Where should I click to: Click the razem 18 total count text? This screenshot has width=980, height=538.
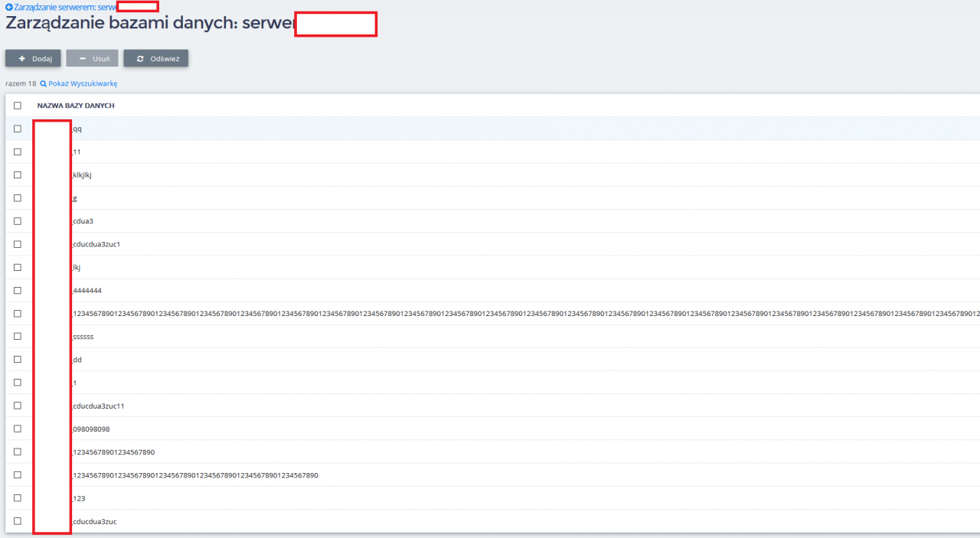[x=21, y=83]
